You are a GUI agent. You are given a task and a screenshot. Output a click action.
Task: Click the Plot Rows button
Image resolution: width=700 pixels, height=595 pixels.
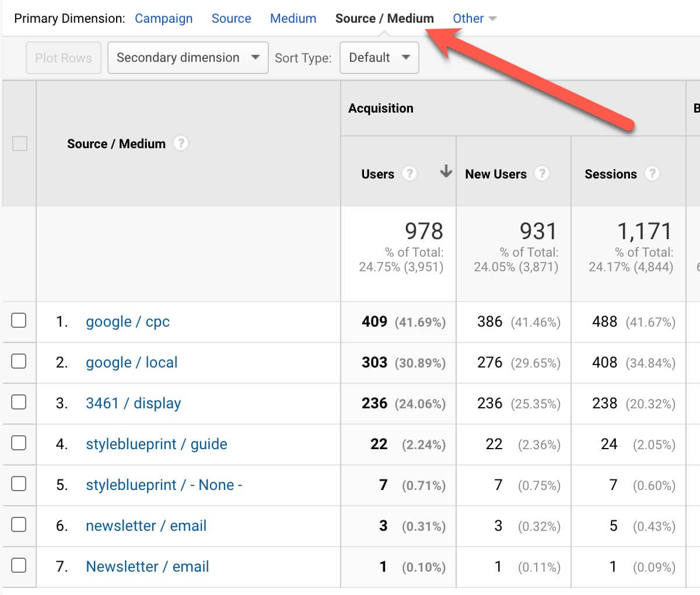tap(64, 58)
